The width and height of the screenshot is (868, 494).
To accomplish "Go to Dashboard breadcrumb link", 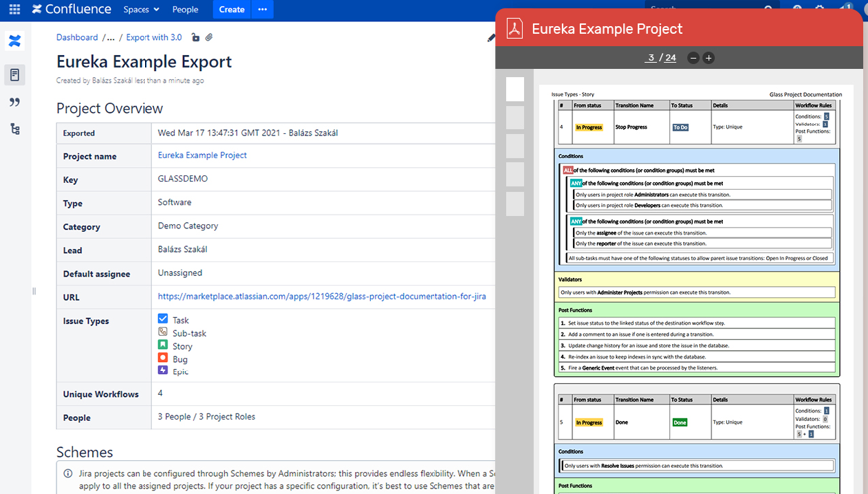I will (x=77, y=37).
